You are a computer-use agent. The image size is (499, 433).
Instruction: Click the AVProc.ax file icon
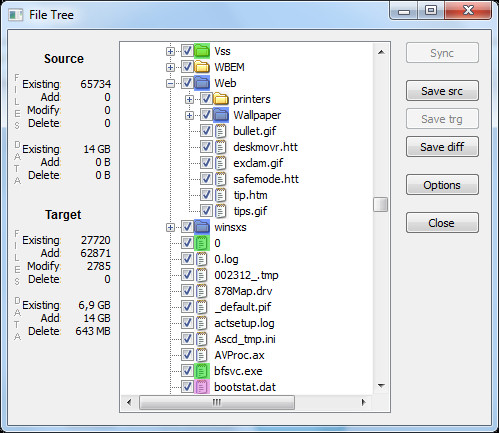click(x=201, y=355)
